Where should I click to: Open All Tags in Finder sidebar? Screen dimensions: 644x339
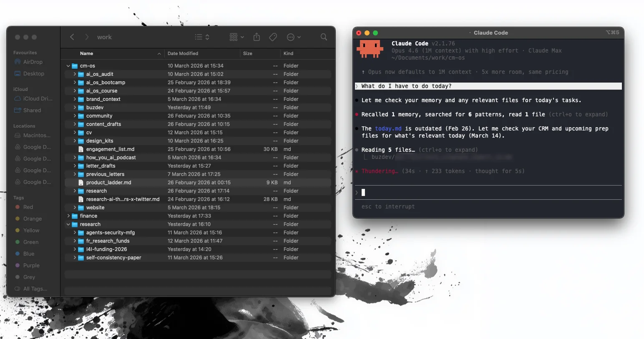31,289
